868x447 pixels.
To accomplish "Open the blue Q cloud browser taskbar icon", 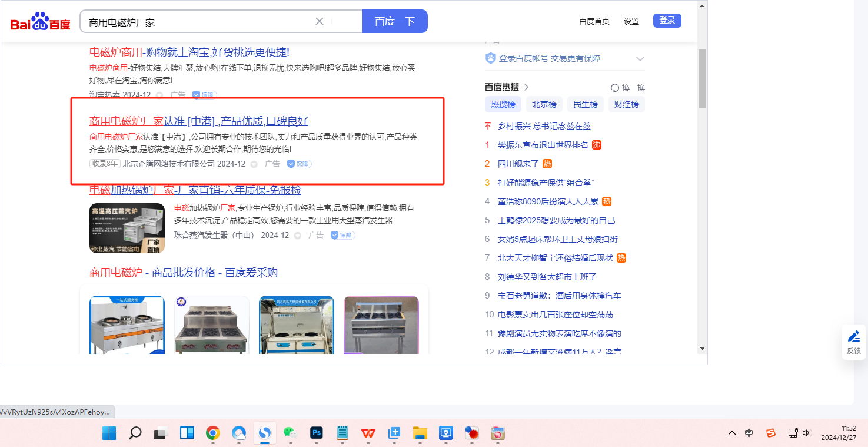I will click(238, 433).
